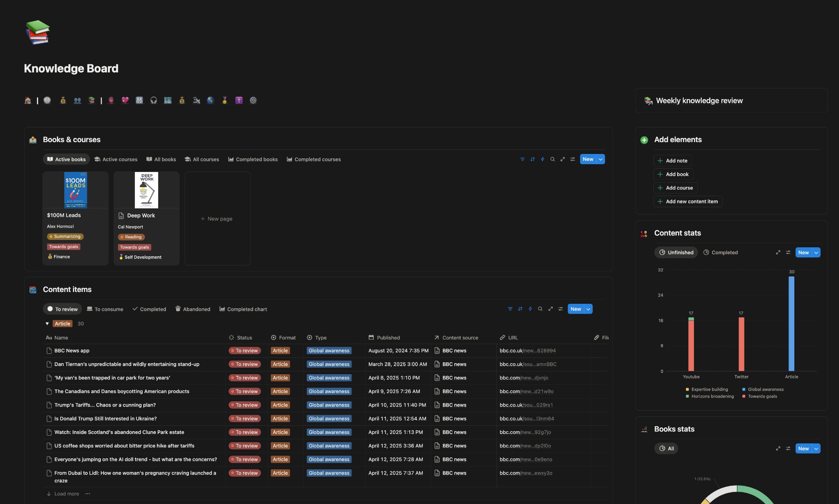Switch to the Completed books tab

tap(253, 159)
